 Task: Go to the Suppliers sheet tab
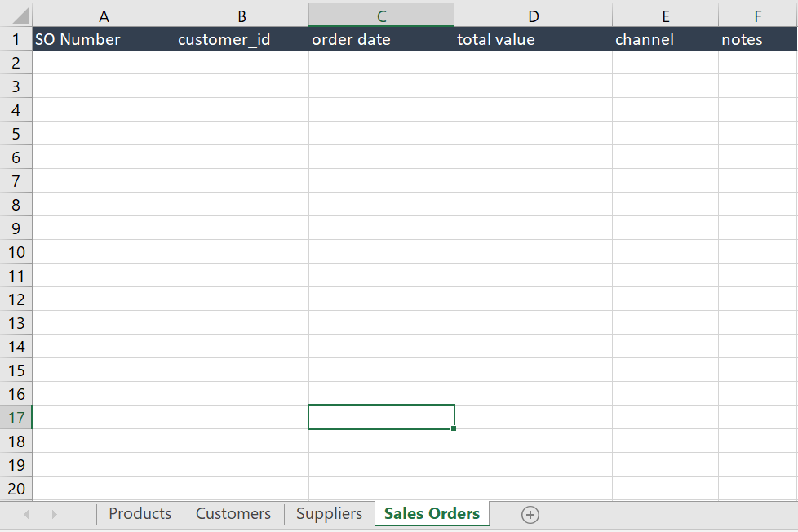[x=329, y=514]
